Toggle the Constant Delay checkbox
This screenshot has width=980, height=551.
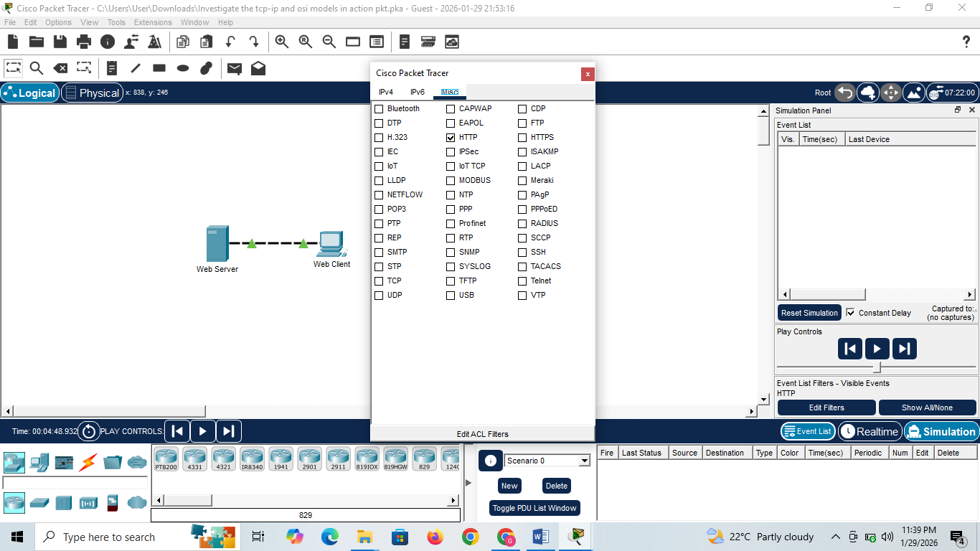click(x=851, y=313)
